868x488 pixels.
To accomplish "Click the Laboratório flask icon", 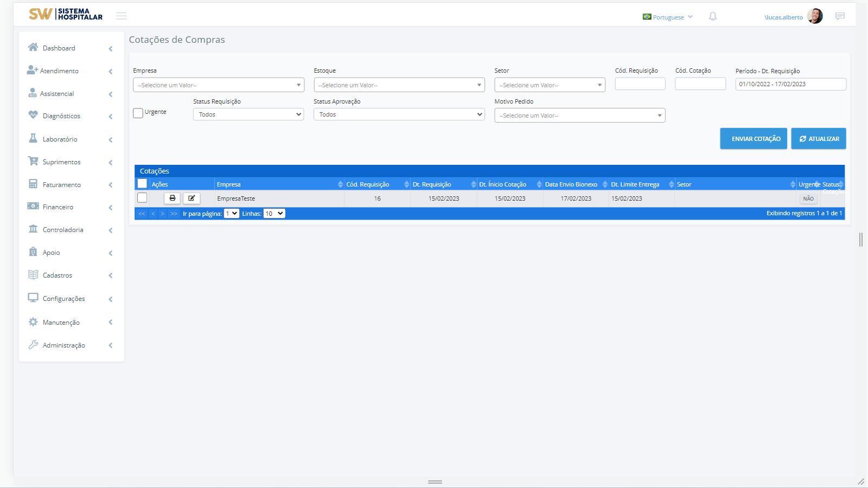I will [33, 139].
